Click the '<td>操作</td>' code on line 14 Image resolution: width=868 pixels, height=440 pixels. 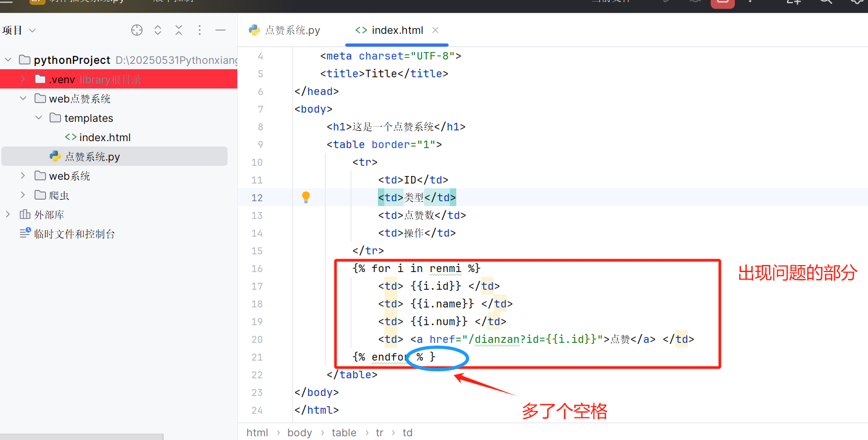(x=417, y=233)
